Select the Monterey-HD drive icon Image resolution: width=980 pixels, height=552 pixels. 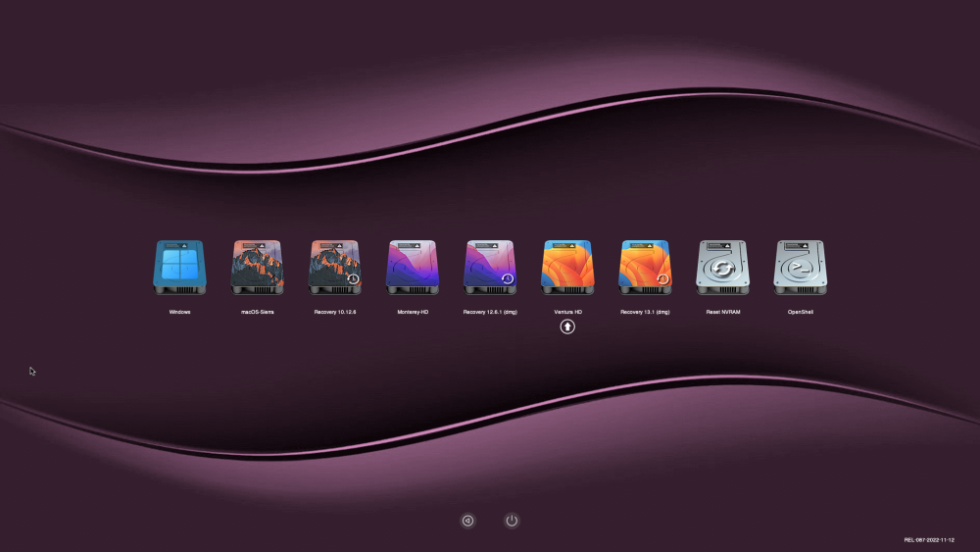(413, 268)
